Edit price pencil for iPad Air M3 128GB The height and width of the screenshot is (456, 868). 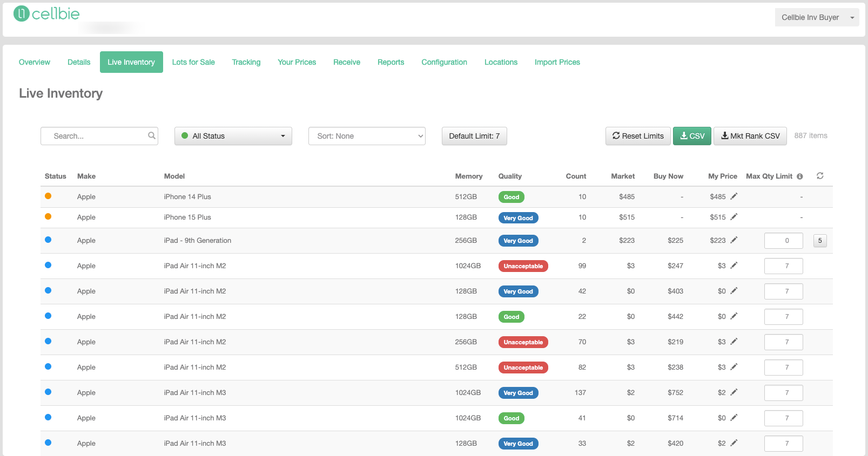click(x=734, y=443)
